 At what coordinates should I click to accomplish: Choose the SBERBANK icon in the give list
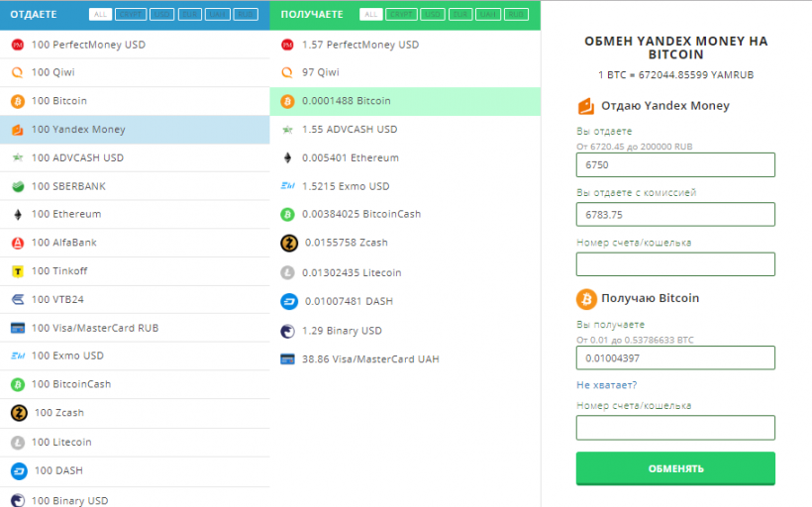coord(17,186)
